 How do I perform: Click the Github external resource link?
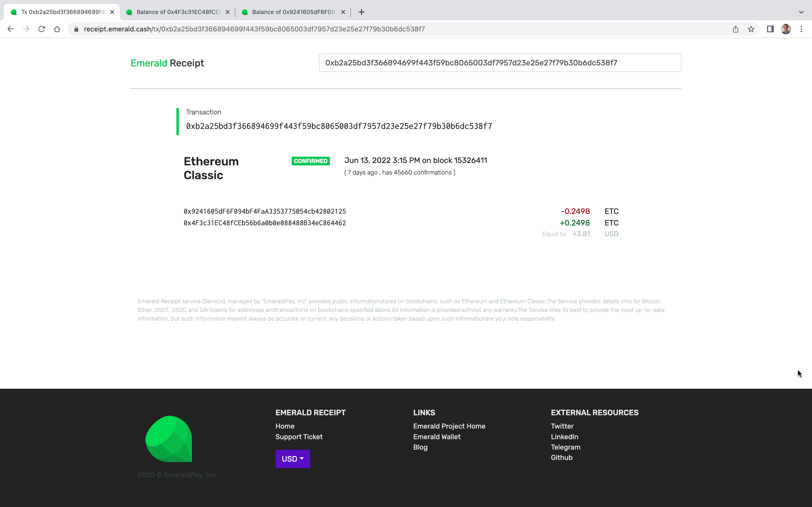coord(561,457)
